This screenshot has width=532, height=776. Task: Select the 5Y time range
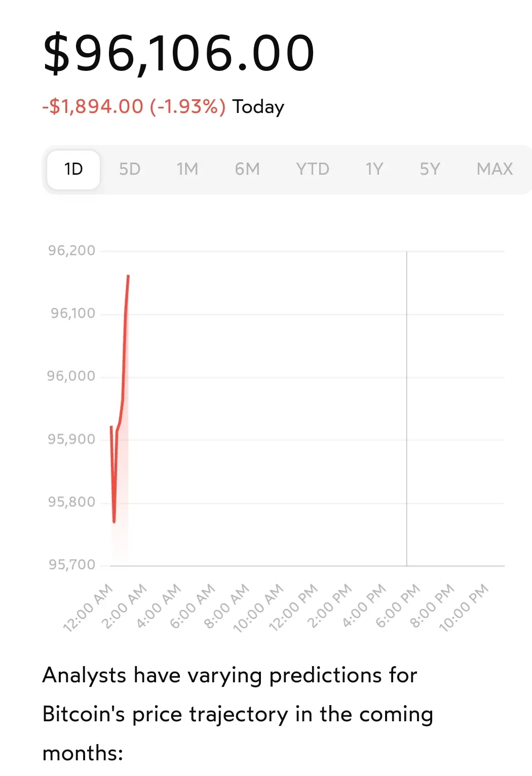click(430, 169)
